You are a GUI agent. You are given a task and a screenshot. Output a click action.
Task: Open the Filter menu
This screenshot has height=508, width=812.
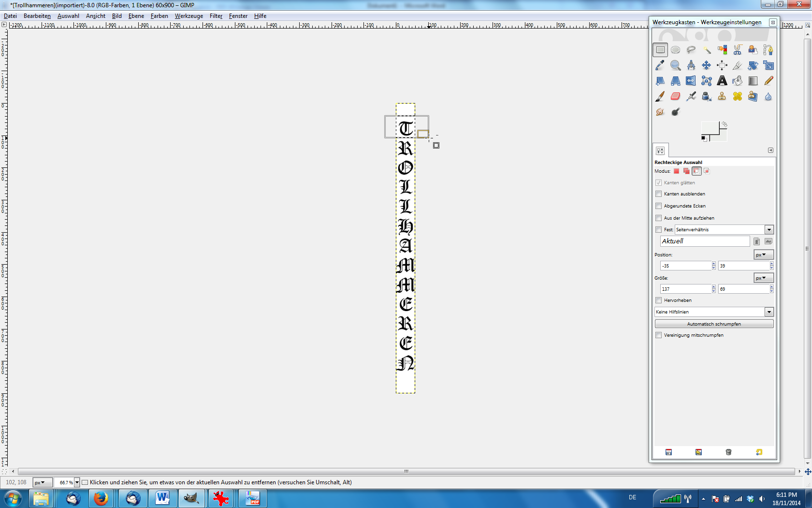(x=216, y=16)
